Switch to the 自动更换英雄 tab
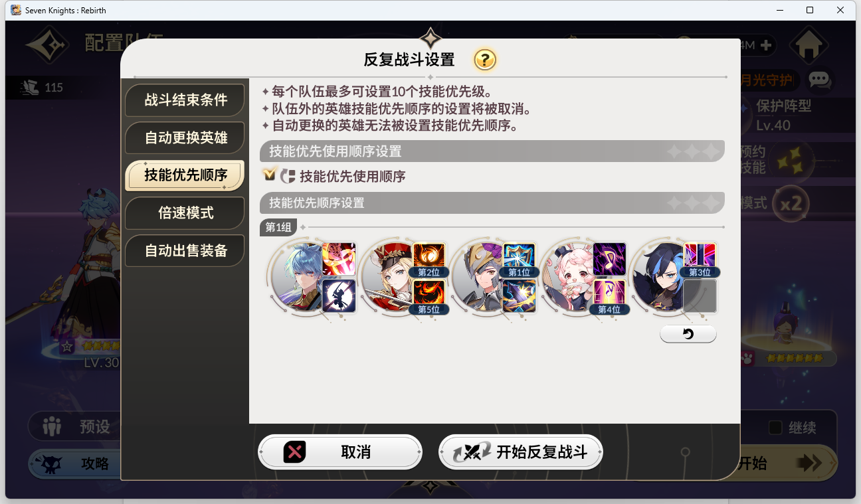The image size is (861, 504). coord(185,137)
